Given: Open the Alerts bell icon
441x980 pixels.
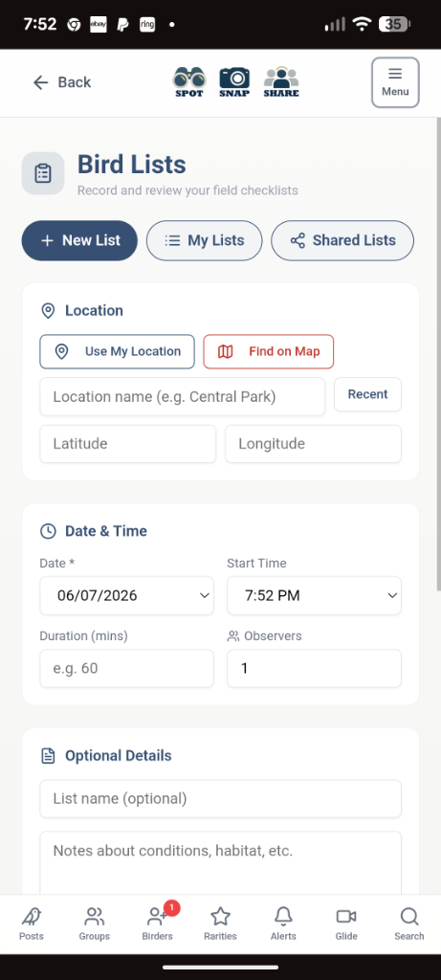Looking at the screenshot, I should click(283, 924).
